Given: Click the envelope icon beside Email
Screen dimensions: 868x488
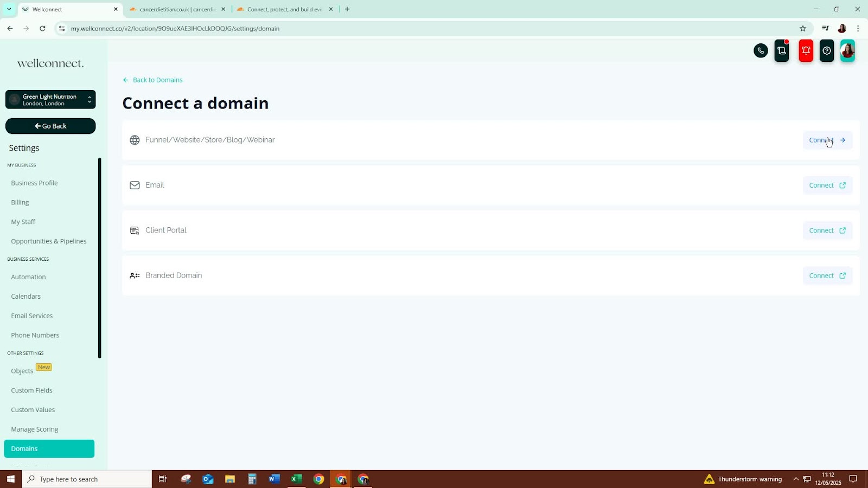Looking at the screenshot, I should (135, 185).
